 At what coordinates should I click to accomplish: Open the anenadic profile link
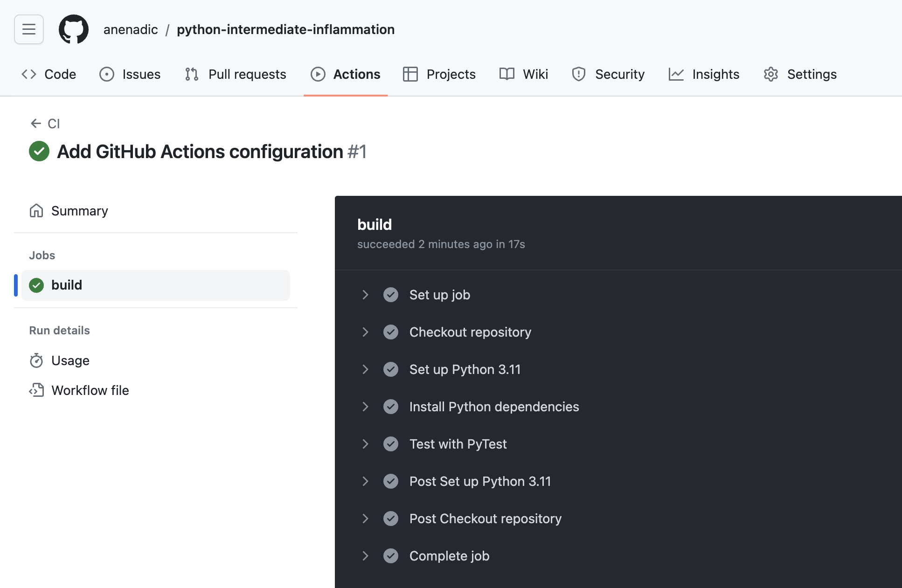(x=131, y=29)
